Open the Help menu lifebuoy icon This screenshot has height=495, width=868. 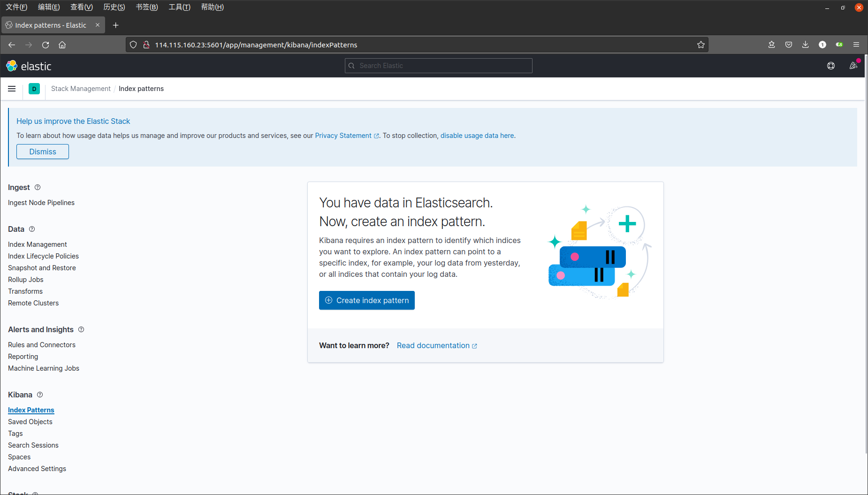click(x=831, y=66)
